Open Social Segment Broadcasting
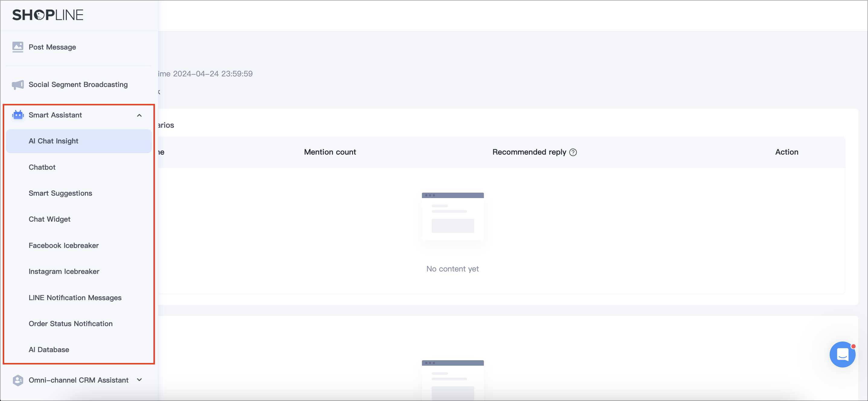The image size is (868, 401). [78, 85]
